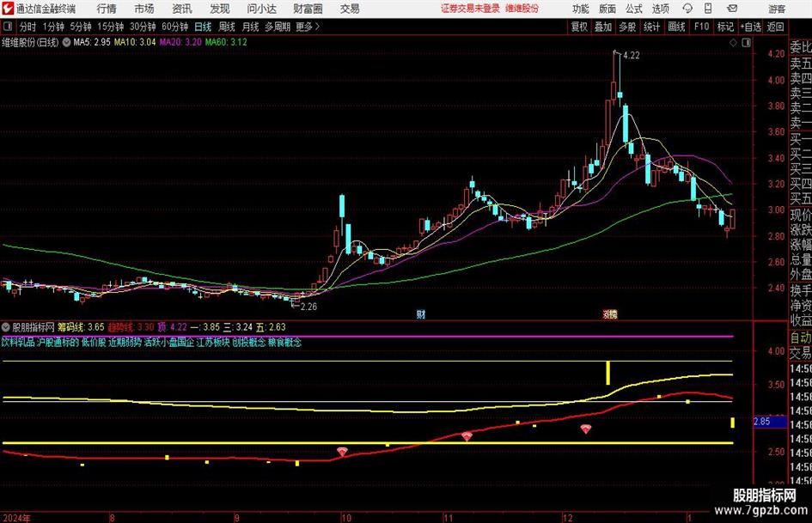Click the 游客 user account label
Image resolution: width=812 pixels, height=523 pixels.
click(x=777, y=9)
